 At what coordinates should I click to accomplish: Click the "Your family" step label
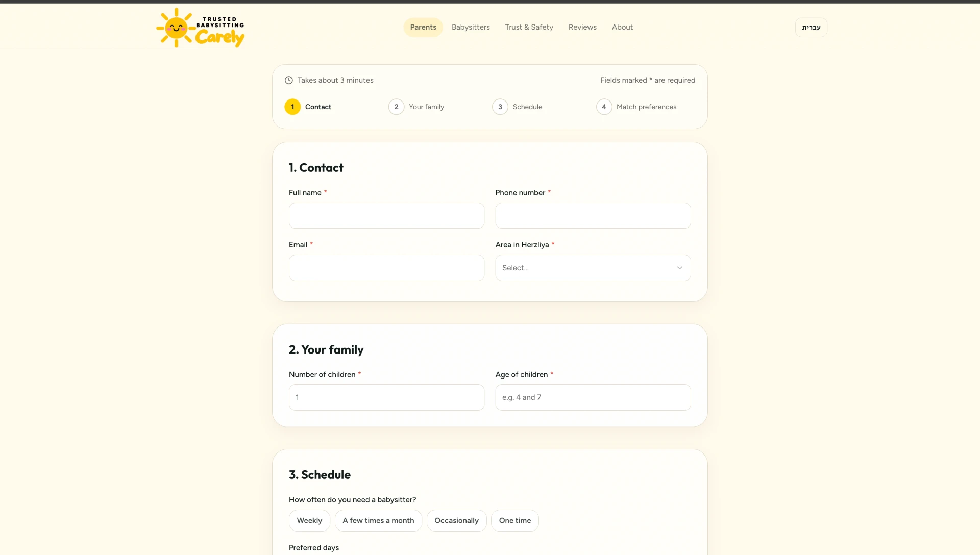tap(426, 107)
